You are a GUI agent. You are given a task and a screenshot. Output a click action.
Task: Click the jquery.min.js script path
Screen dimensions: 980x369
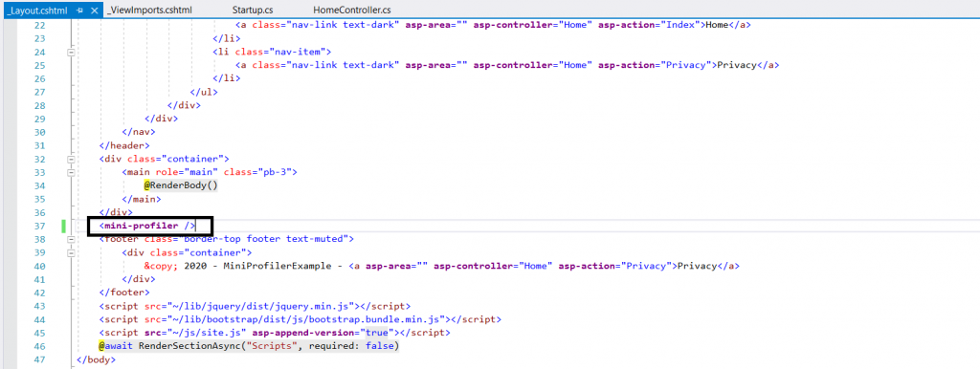tap(261, 306)
